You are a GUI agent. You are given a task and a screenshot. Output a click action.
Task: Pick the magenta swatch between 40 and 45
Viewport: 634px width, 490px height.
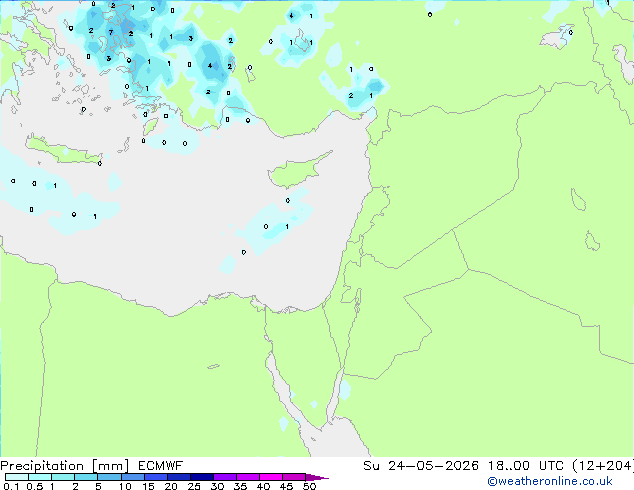(x=271, y=477)
